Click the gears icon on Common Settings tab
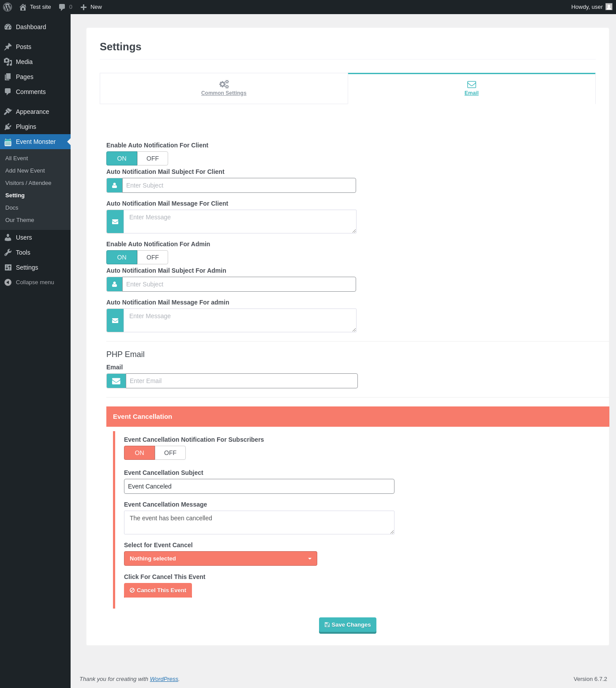616x688 pixels. click(224, 84)
